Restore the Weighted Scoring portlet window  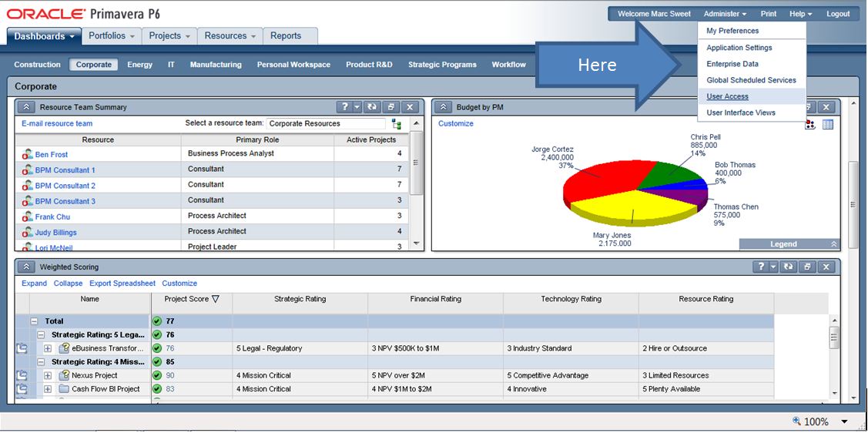coord(807,267)
